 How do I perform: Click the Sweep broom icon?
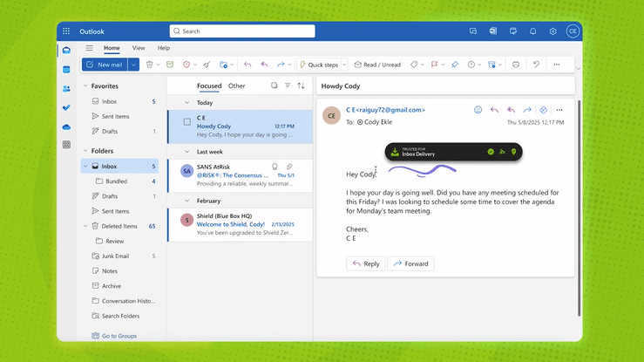pos(207,65)
